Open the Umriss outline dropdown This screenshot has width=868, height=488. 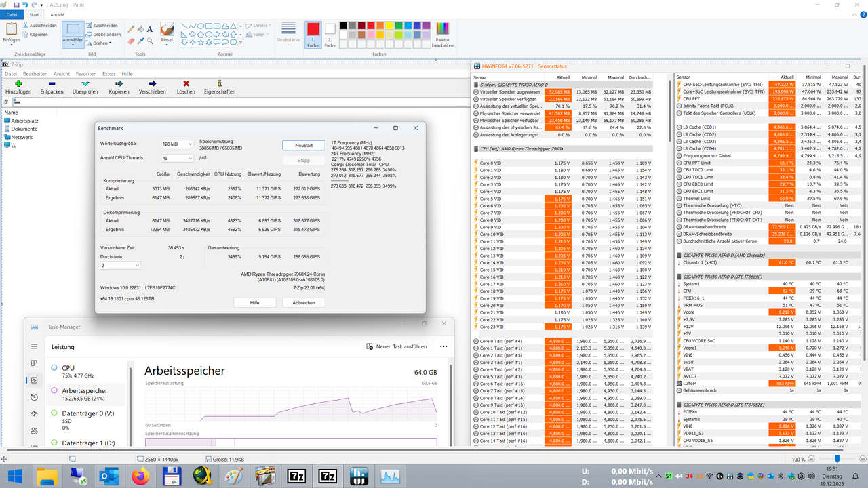point(259,26)
